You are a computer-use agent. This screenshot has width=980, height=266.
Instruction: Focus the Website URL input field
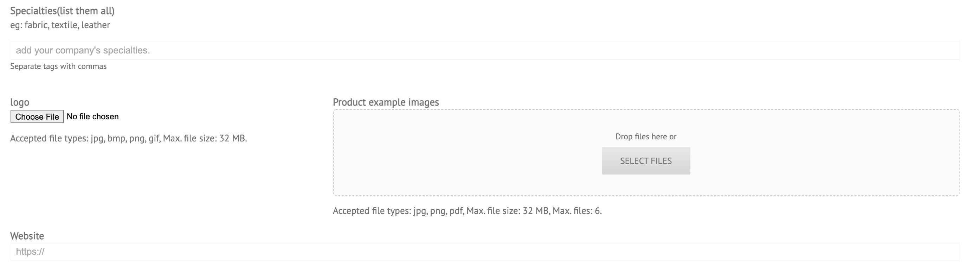point(485,252)
